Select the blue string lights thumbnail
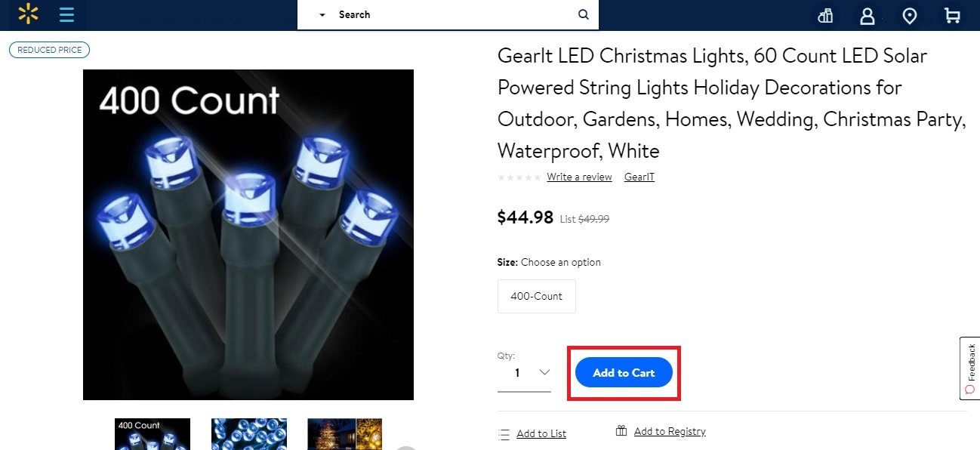 [248, 434]
